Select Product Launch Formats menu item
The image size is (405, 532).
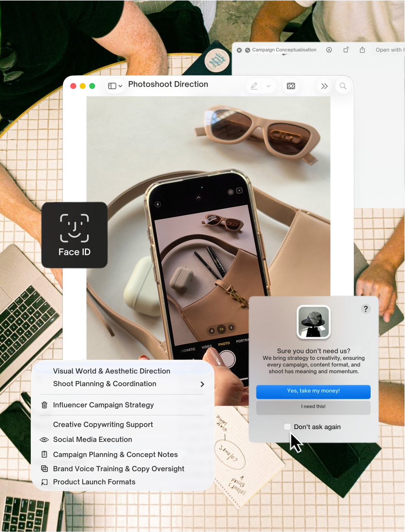point(94,482)
